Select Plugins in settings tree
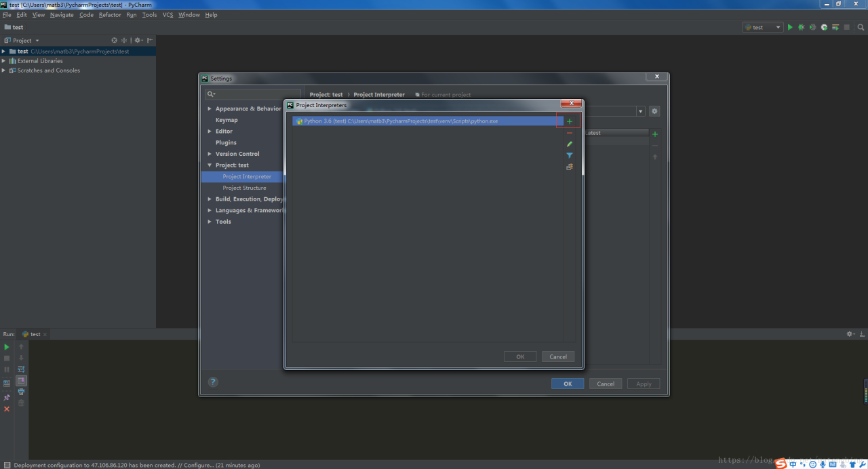The width and height of the screenshot is (868, 469). 226,142
